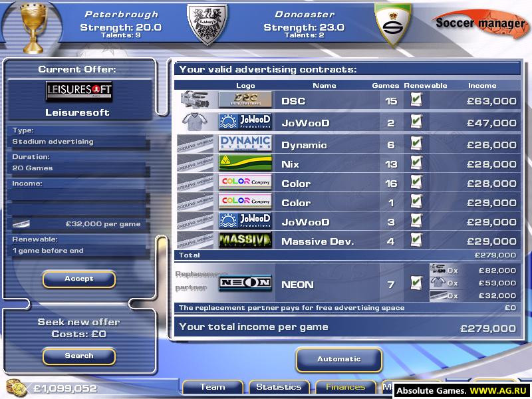Viewport: 532px width, 399px height.
Task: Click the Income column header
Action: coord(482,86)
